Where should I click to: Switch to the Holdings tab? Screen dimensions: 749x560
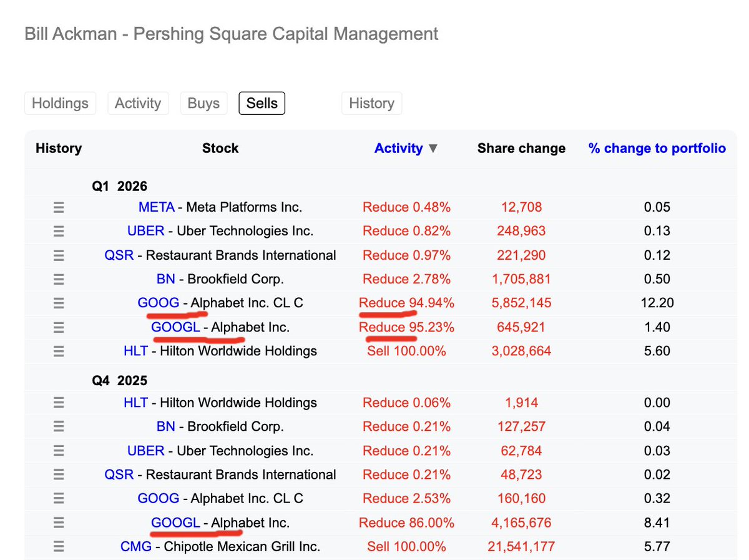(x=60, y=103)
